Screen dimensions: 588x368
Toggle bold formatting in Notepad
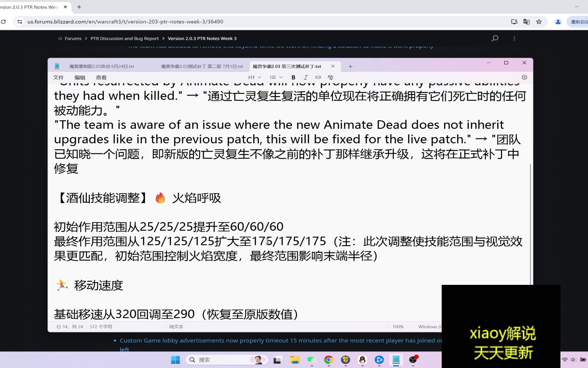293,77
